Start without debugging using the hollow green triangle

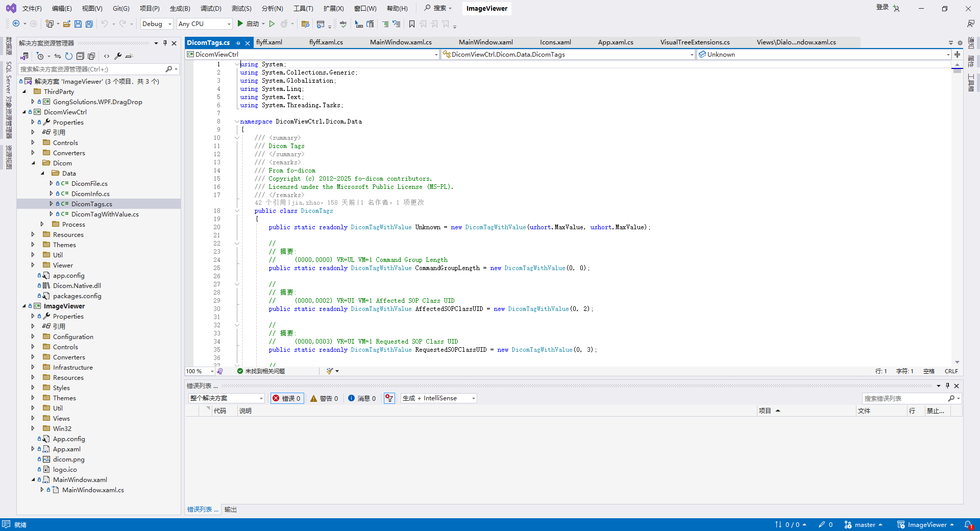point(272,24)
